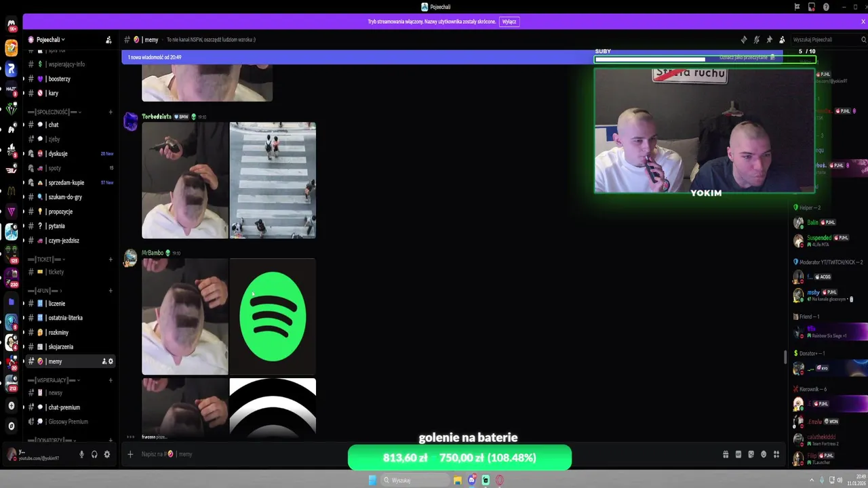Open the Spotify logo image from MrBambo

coord(273,317)
